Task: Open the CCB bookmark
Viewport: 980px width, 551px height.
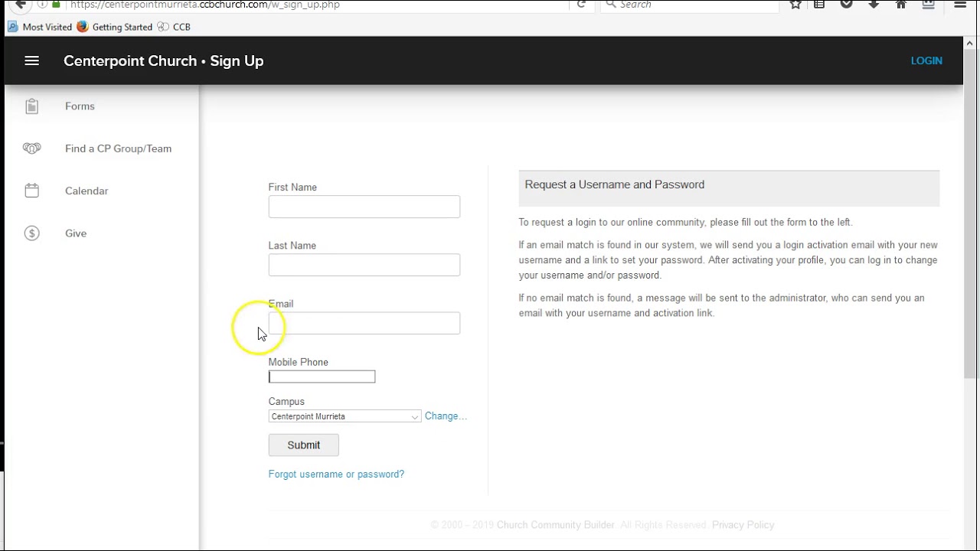Action: (x=174, y=27)
